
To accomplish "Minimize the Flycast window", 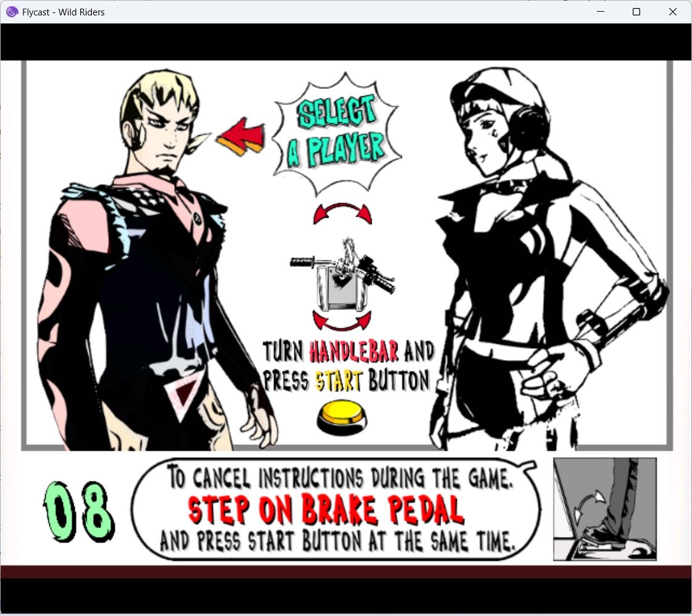I will [x=600, y=12].
